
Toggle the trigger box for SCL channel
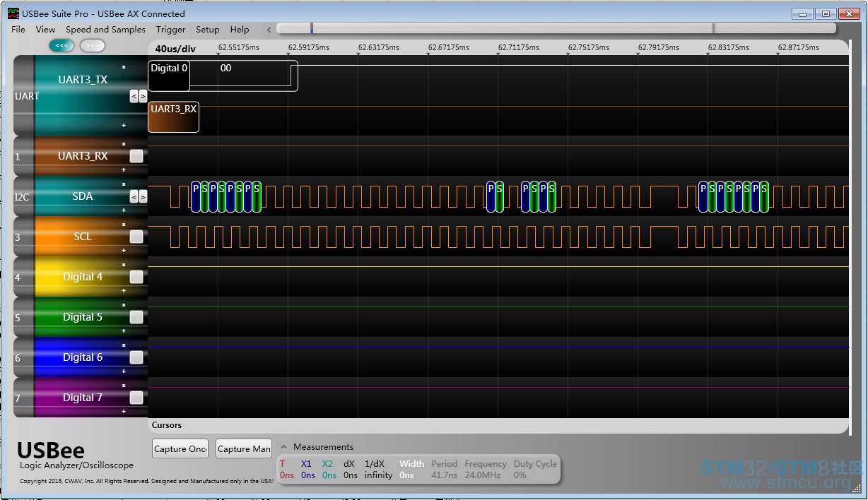[x=136, y=237]
